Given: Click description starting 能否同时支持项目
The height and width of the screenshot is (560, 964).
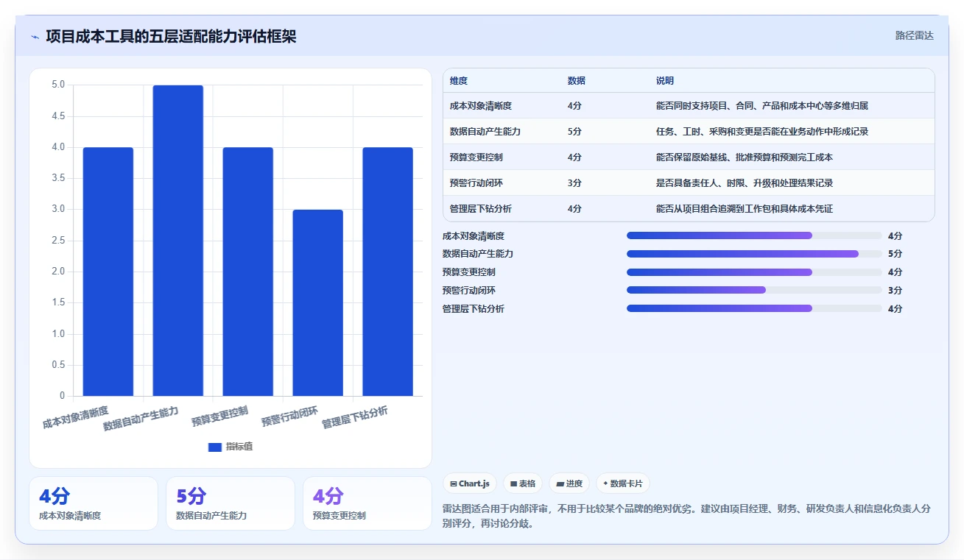Looking at the screenshot, I should coord(762,106).
